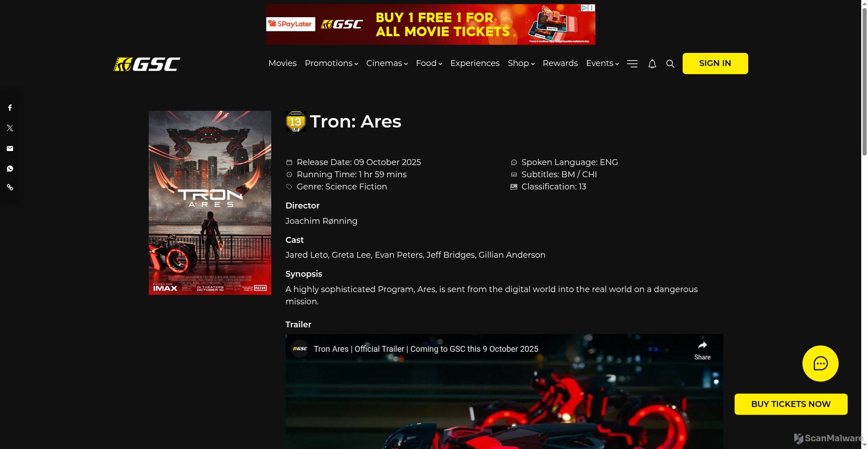Click the Classification: 13 text

click(x=554, y=187)
